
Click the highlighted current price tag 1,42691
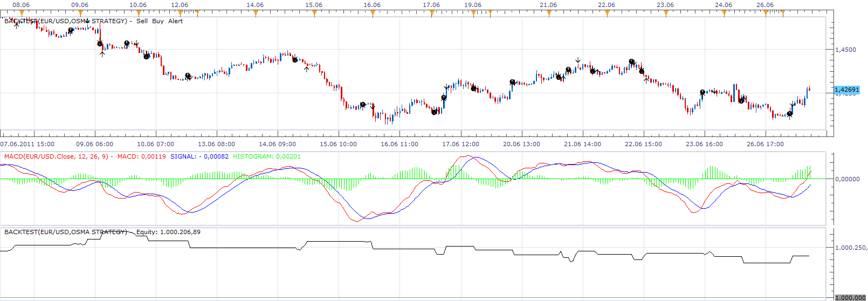[x=847, y=90]
